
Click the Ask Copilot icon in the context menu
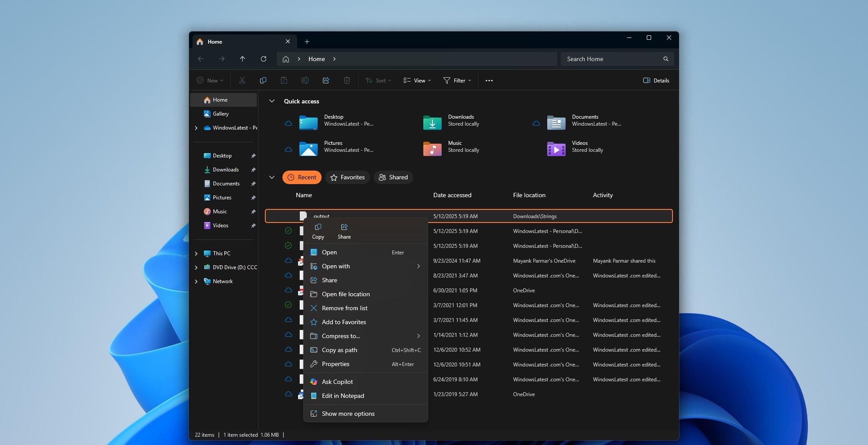click(x=314, y=382)
